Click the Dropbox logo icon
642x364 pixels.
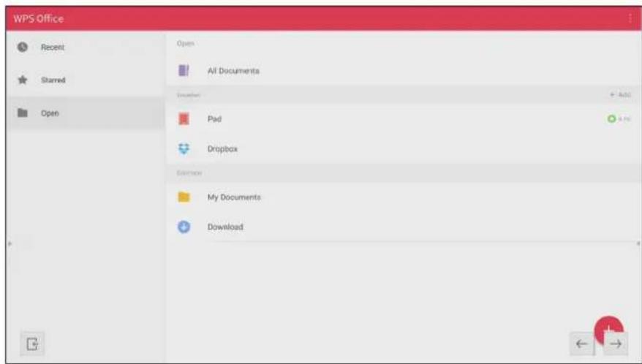coord(184,148)
